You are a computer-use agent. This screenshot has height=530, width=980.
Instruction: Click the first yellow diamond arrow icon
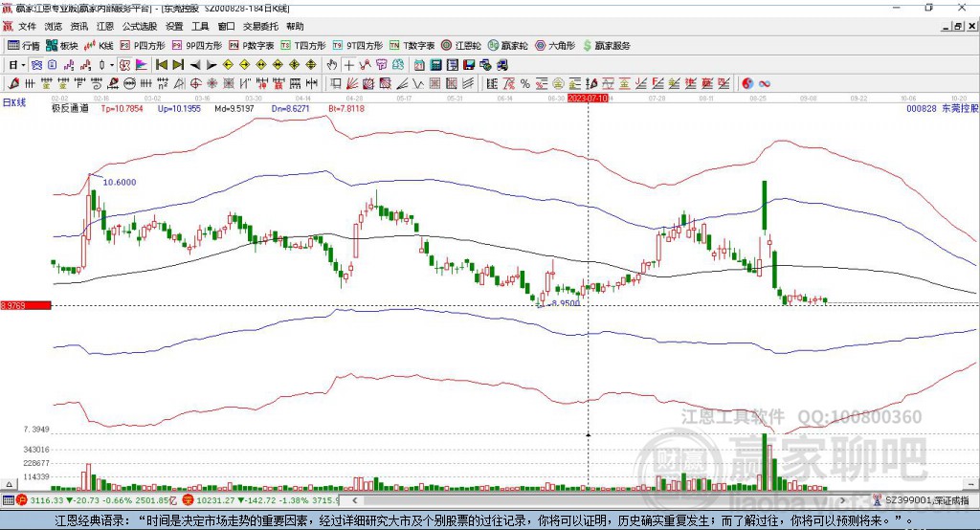(x=228, y=65)
